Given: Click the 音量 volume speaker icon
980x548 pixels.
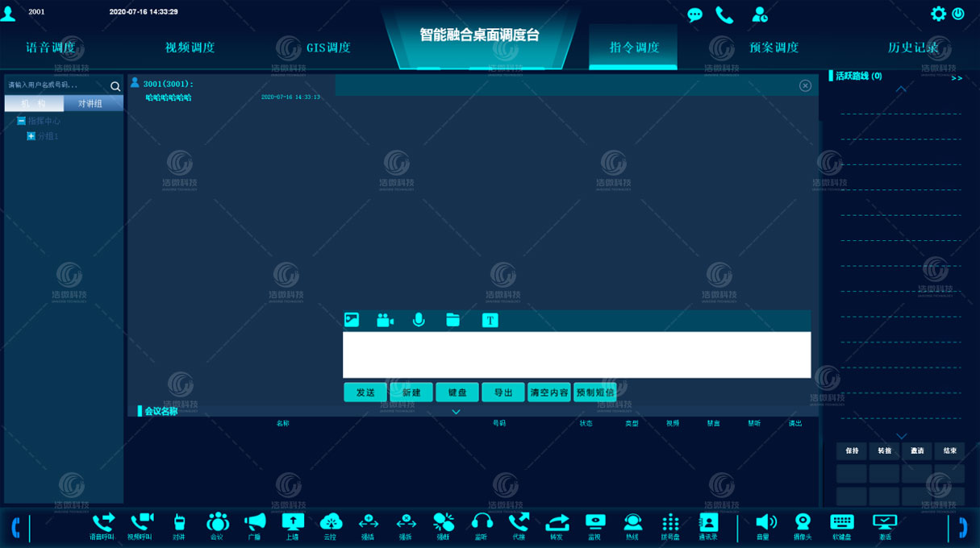Looking at the screenshot, I should coord(765,523).
